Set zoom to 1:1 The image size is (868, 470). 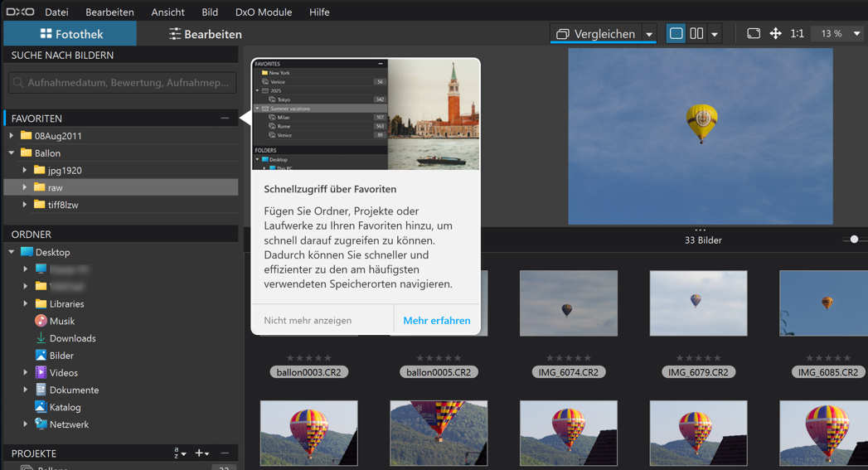coord(798,34)
